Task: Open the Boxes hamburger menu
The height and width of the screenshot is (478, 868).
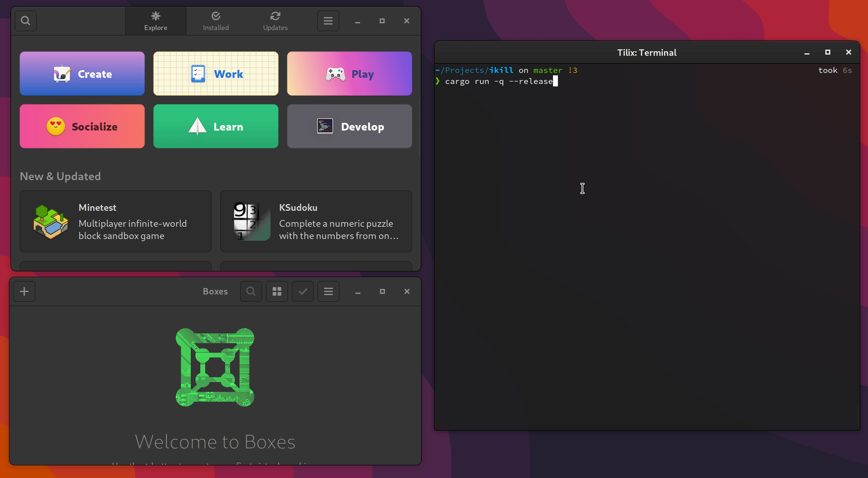Action: tap(328, 291)
